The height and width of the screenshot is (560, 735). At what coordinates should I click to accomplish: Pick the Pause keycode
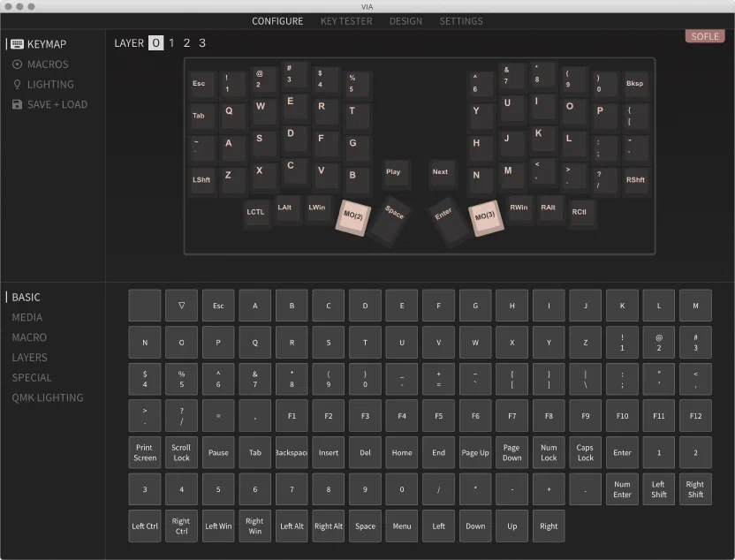tap(218, 453)
